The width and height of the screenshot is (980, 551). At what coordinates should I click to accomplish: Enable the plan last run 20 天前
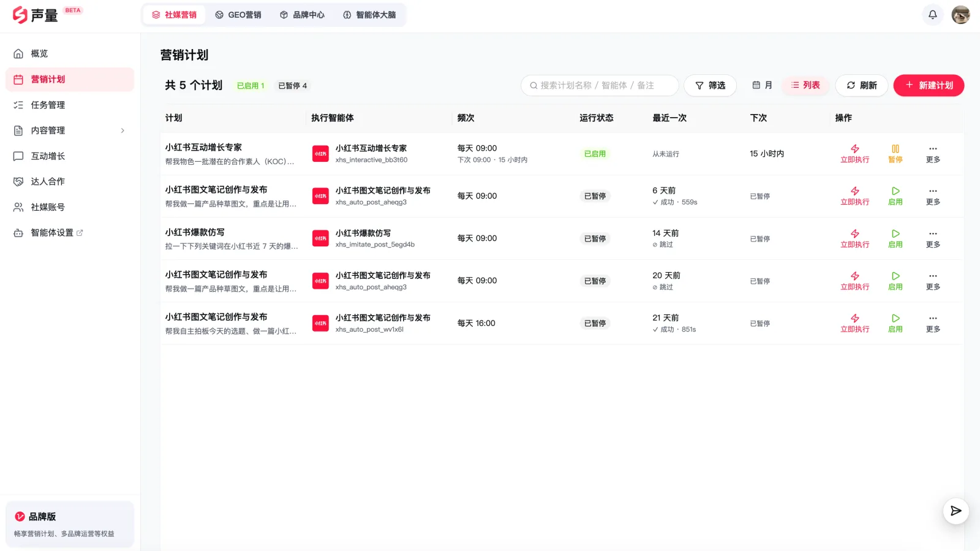click(x=895, y=281)
